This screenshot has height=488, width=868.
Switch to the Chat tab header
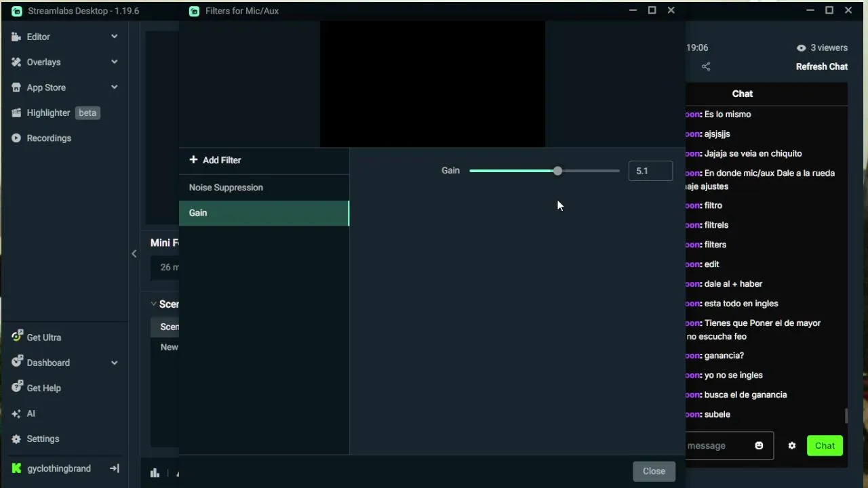pos(743,94)
